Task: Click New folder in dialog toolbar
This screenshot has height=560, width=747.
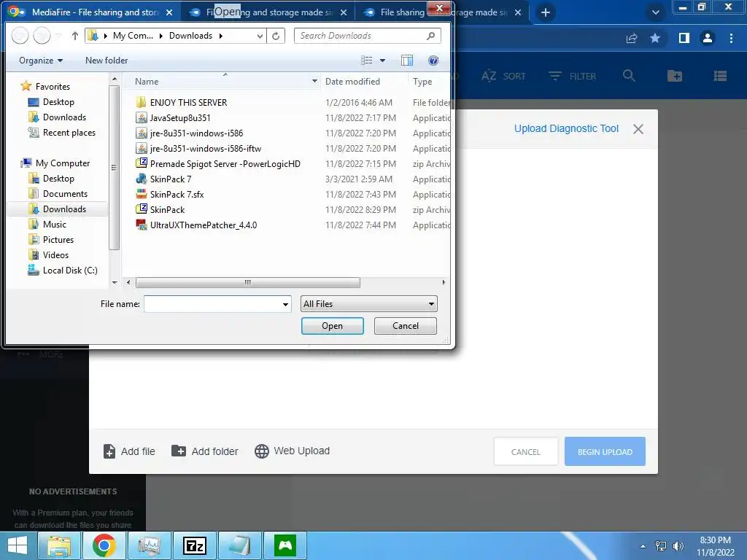Action: (x=107, y=61)
